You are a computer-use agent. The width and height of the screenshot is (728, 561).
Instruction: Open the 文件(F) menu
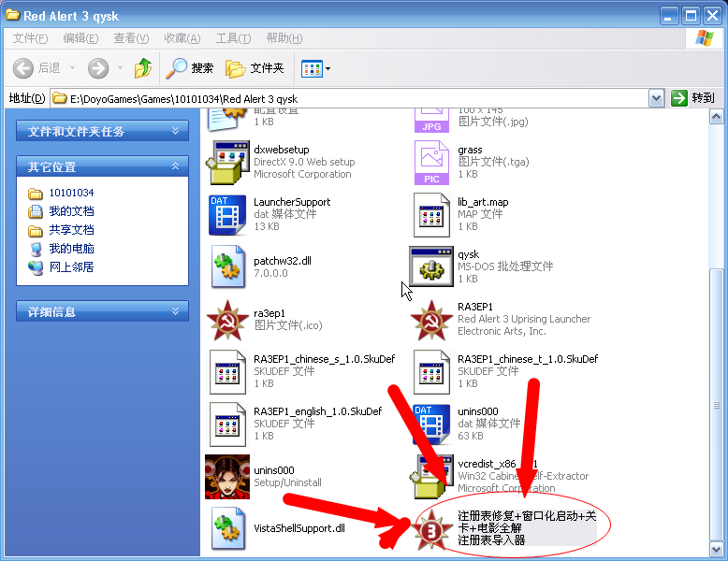30,38
